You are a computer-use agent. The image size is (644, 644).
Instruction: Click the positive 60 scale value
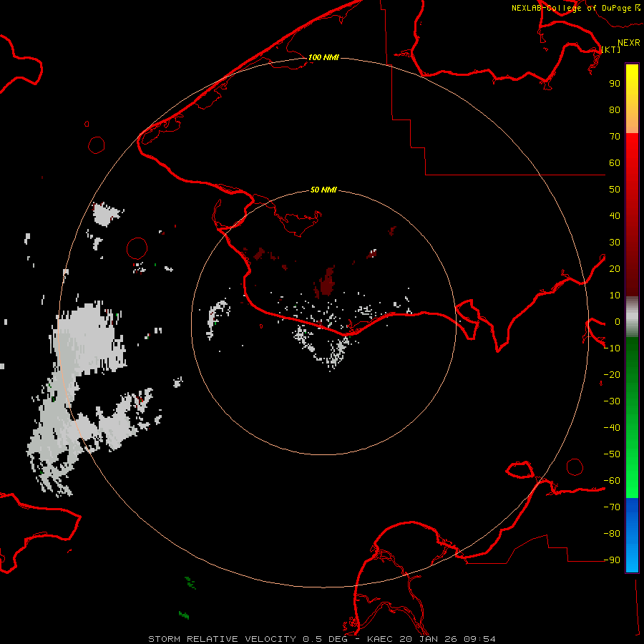pos(615,163)
